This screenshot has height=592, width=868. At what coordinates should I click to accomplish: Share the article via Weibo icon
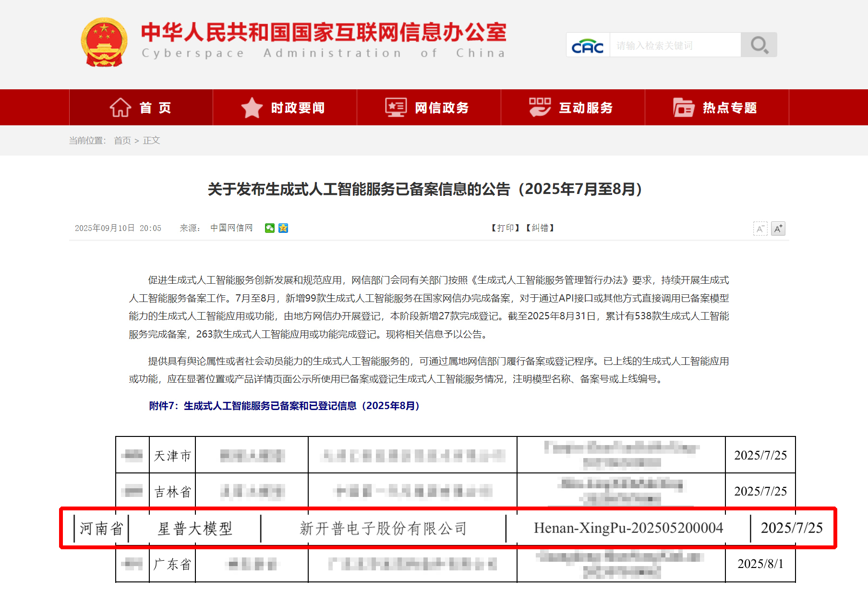(283, 228)
